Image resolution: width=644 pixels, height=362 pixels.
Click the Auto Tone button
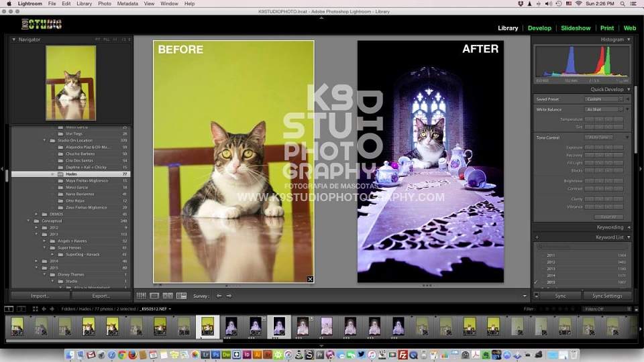coord(599,137)
